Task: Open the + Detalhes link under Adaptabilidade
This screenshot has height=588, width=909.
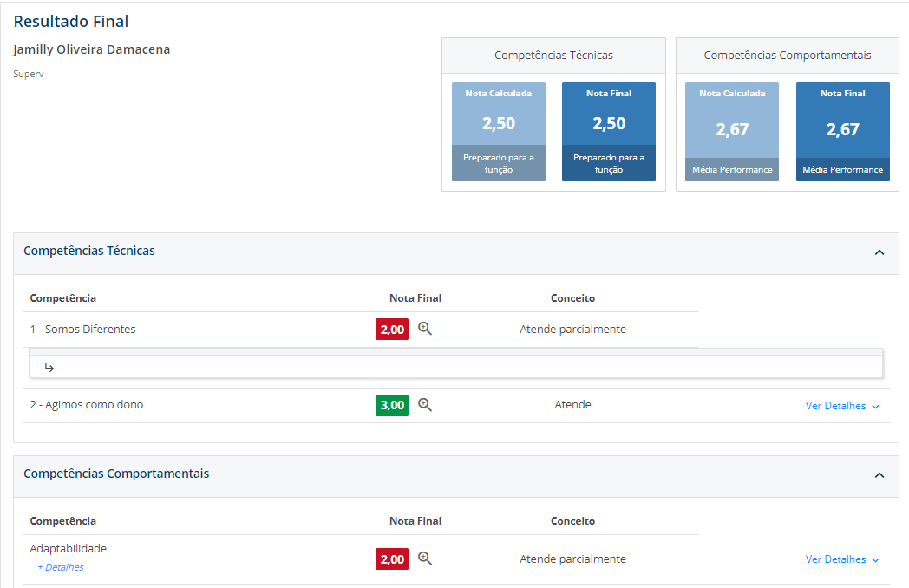Action: [61, 567]
